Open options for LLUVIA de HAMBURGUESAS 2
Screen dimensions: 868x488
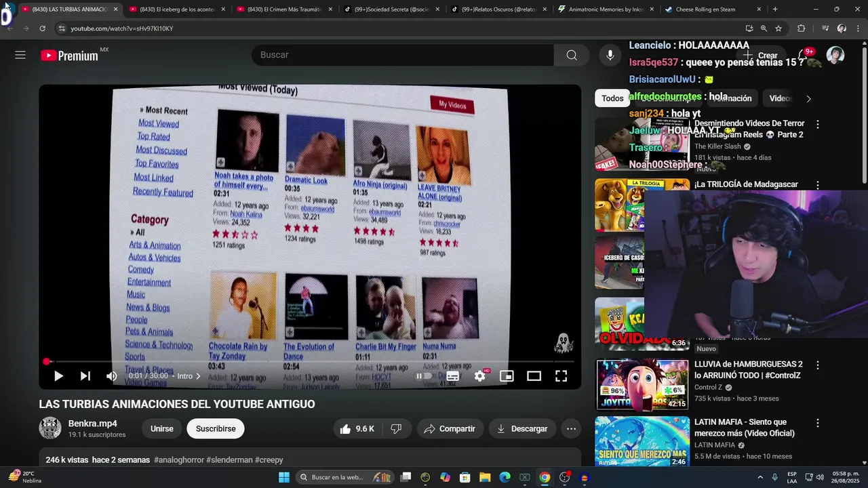(818, 365)
